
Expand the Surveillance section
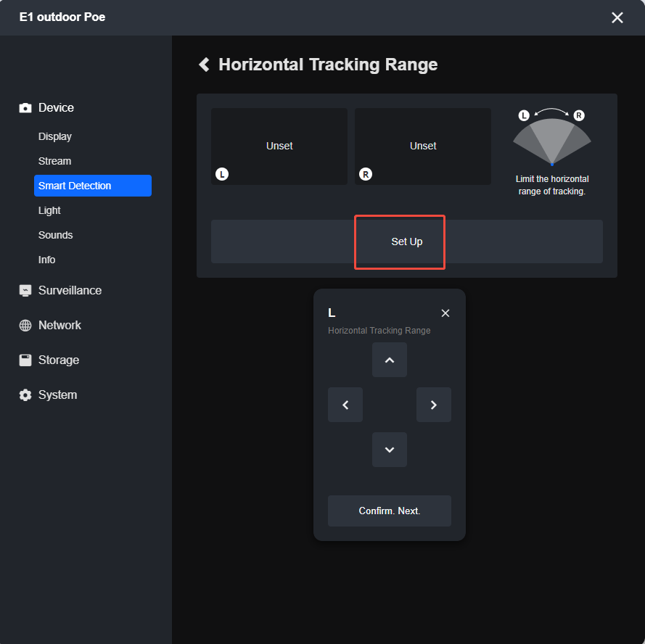tap(70, 291)
